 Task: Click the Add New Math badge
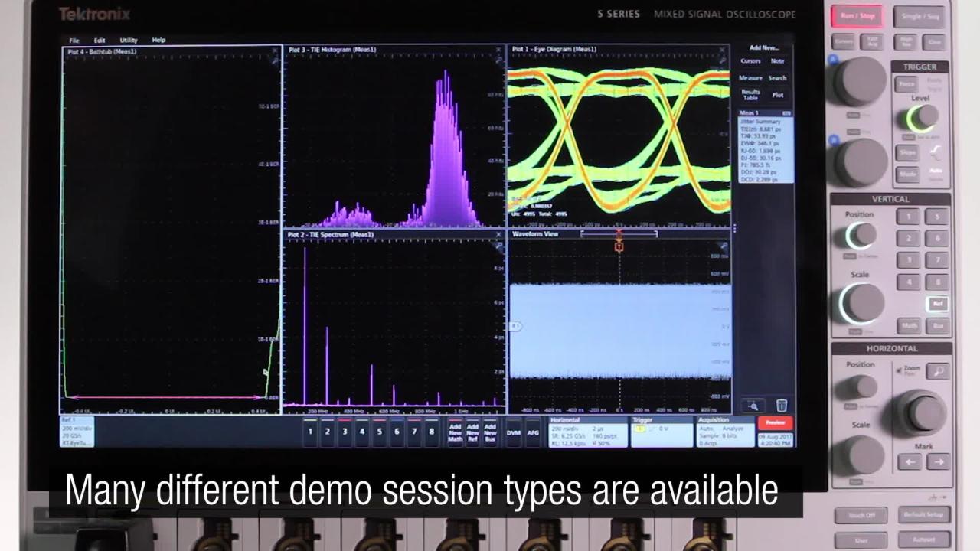click(456, 432)
